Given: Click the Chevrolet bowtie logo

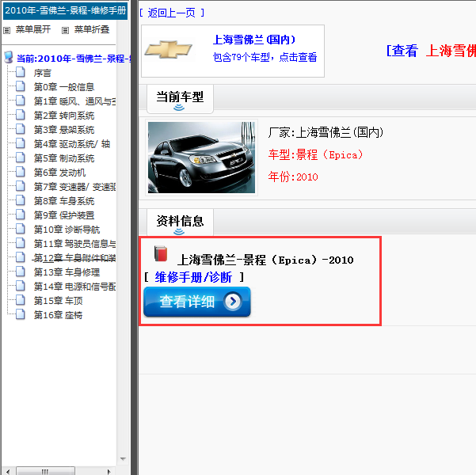Looking at the screenshot, I should point(169,49).
